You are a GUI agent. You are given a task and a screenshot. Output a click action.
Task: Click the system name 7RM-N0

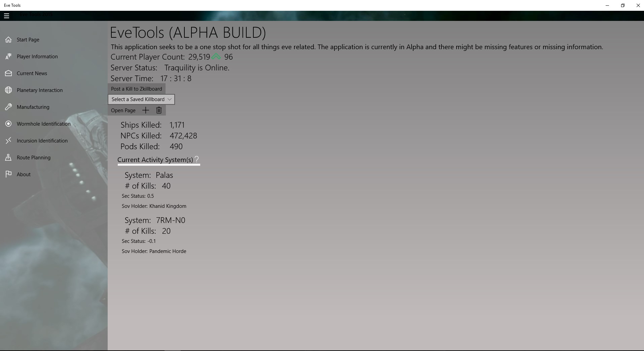(171, 220)
